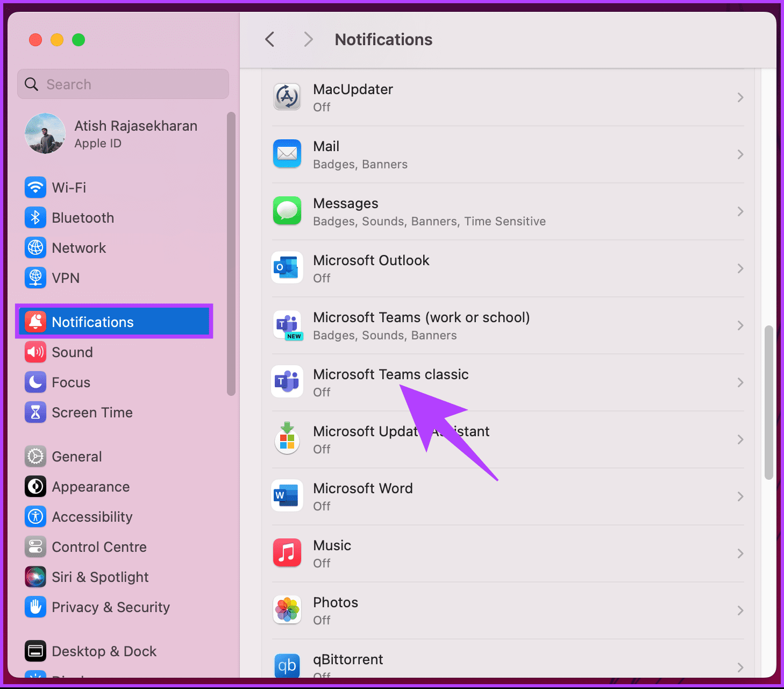784x689 pixels.
Task: Open Focus settings in sidebar
Action: tap(71, 382)
